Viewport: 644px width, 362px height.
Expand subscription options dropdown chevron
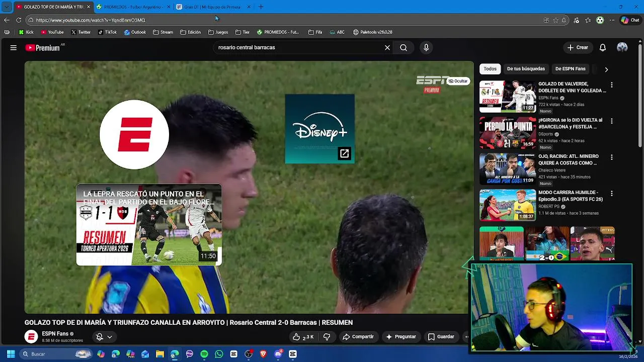pyautogui.click(x=109, y=337)
